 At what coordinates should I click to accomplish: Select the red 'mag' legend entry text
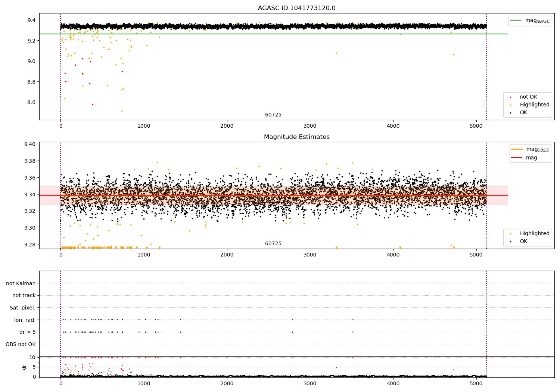pos(531,158)
